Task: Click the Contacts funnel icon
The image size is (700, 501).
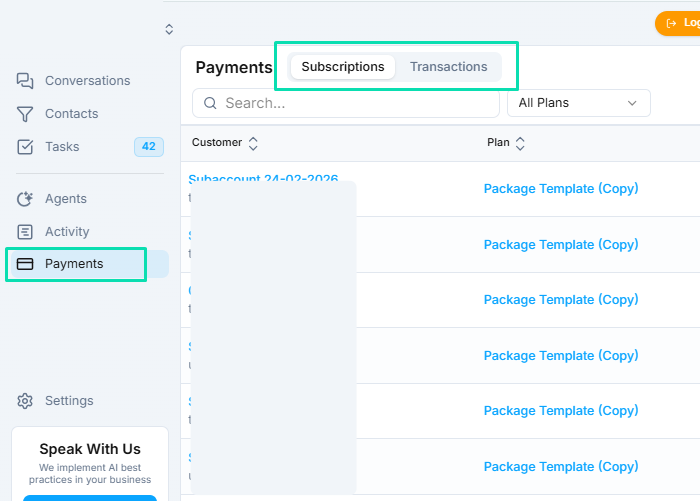Action: (x=25, y=114)
